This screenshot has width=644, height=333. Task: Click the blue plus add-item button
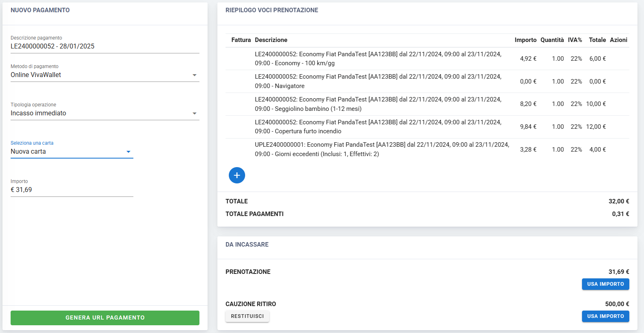coord(237,175)
